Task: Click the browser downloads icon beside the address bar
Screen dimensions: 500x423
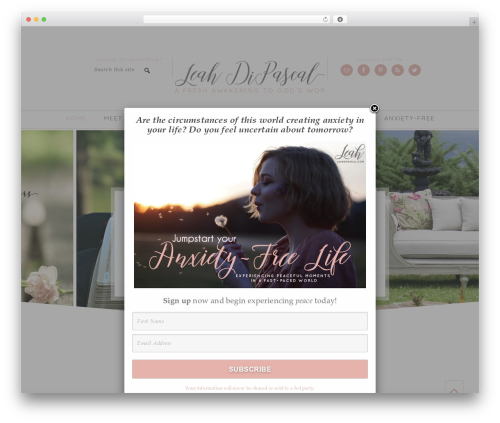Action: pos(340,19)
